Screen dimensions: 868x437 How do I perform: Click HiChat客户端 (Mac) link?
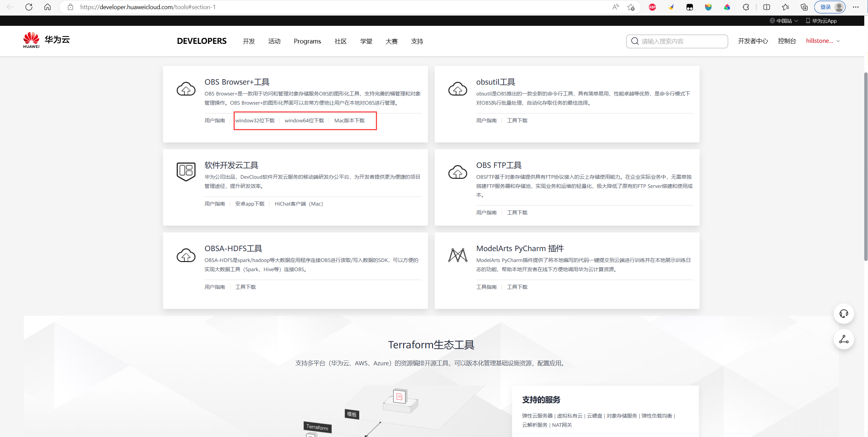[x=299, y=204]
